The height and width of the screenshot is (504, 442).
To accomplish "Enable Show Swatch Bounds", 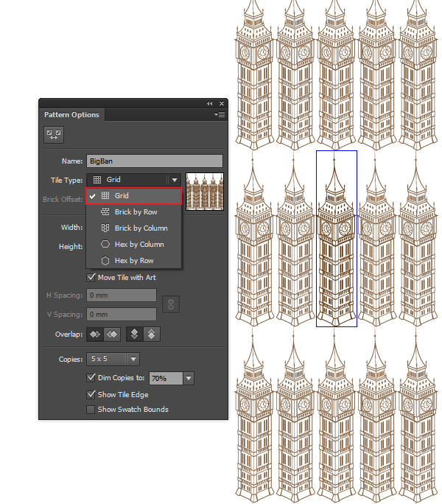I will point(91,410).
